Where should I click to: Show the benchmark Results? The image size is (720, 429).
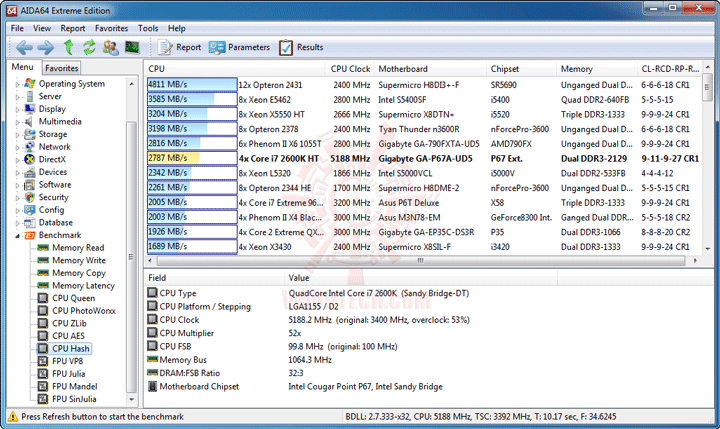pos(301,47)
